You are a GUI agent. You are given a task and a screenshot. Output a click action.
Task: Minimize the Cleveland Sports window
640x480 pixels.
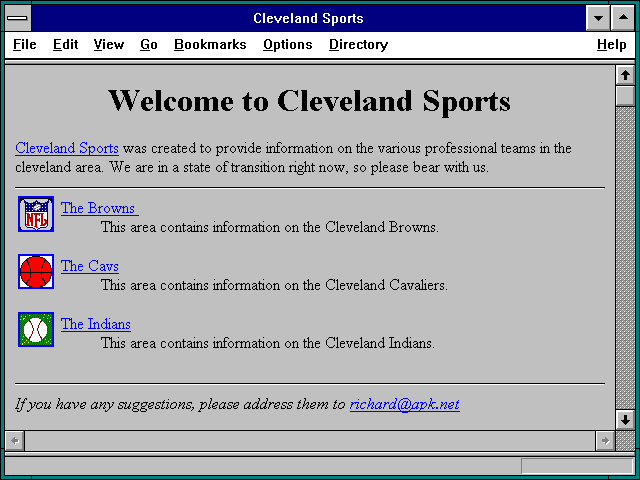tap(598, 18)
